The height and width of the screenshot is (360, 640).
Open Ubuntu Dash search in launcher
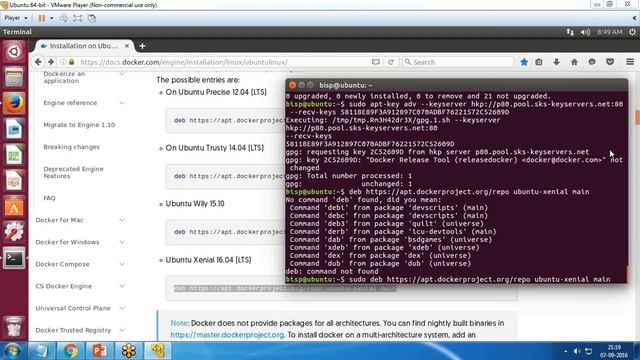click(x=14, y=51)
